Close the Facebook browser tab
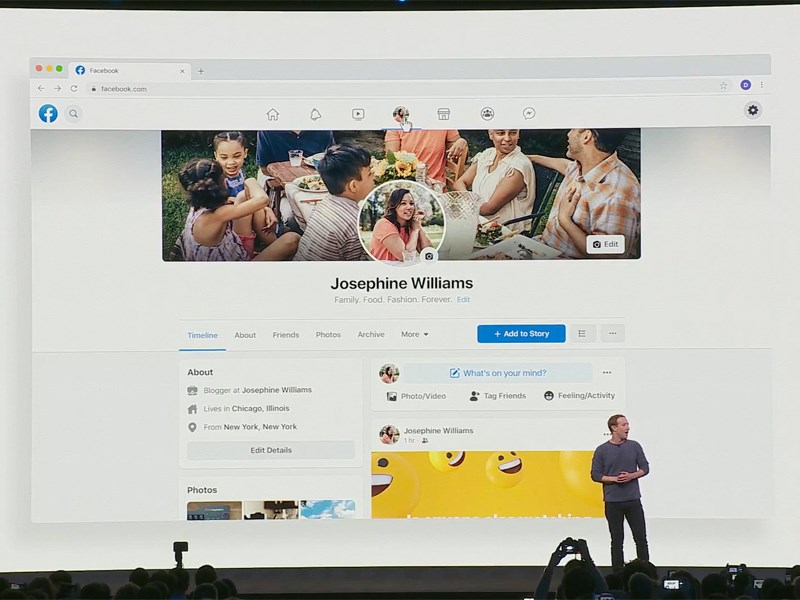This screenshot has width=800, height=600. tap(182, 71)
